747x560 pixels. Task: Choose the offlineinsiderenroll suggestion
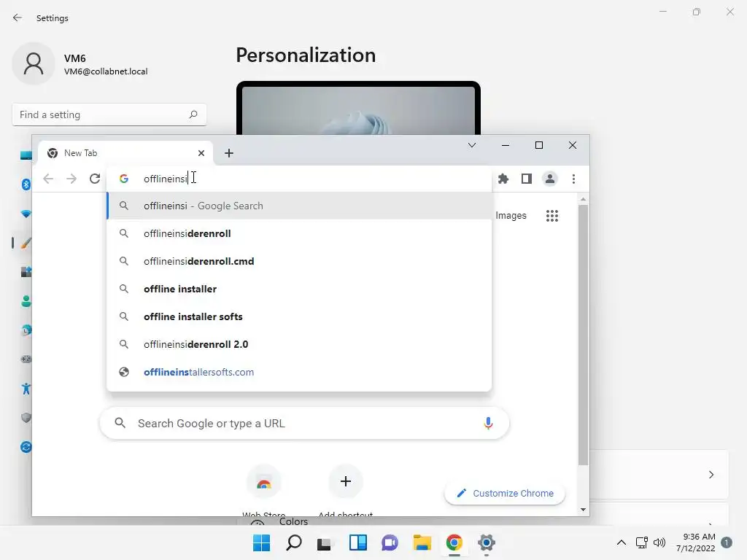[299, 233]
